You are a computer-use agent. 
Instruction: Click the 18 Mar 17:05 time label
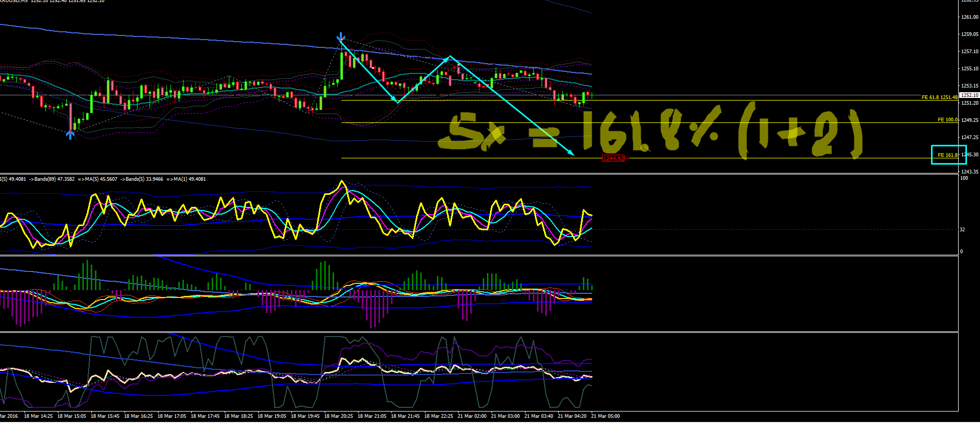tap(171, 416)
